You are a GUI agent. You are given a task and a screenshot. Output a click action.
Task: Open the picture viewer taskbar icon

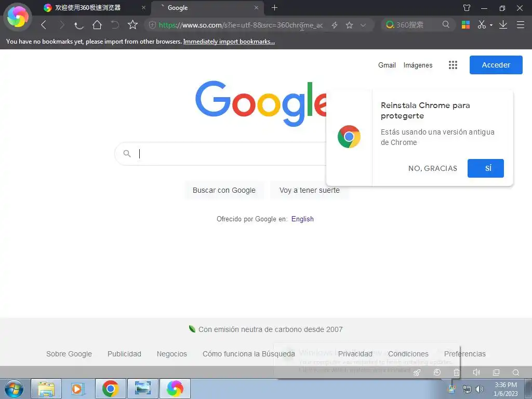(x=143, y=389)
